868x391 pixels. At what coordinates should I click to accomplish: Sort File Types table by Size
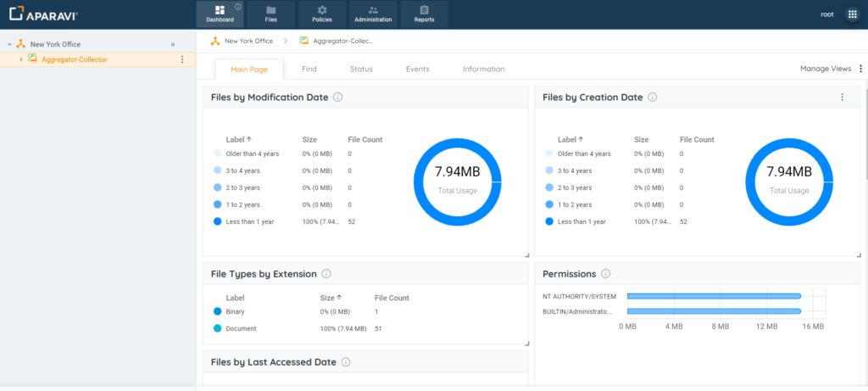(331, 298)
